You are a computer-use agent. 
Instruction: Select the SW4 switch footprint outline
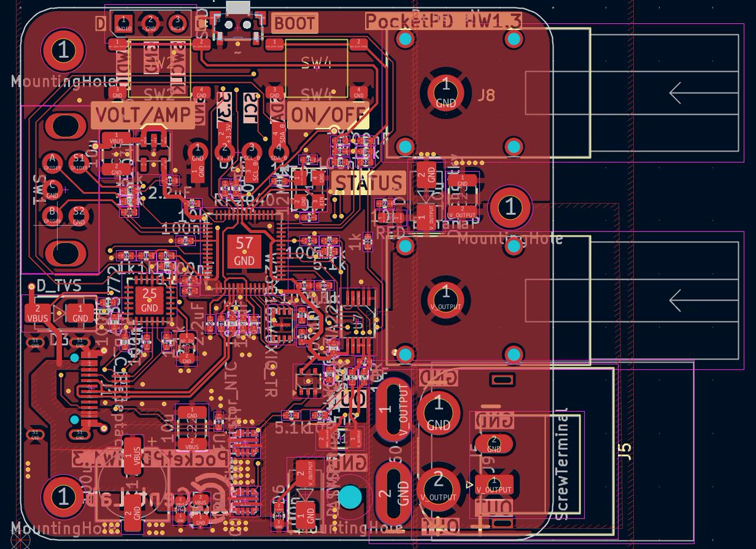point(316,69)
